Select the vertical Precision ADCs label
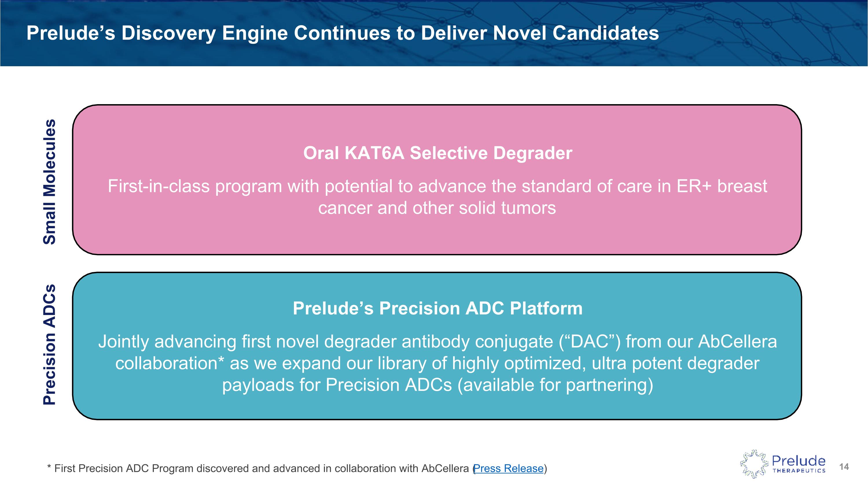The width and height of the screenshot is (868, 488). click(49, 344)
